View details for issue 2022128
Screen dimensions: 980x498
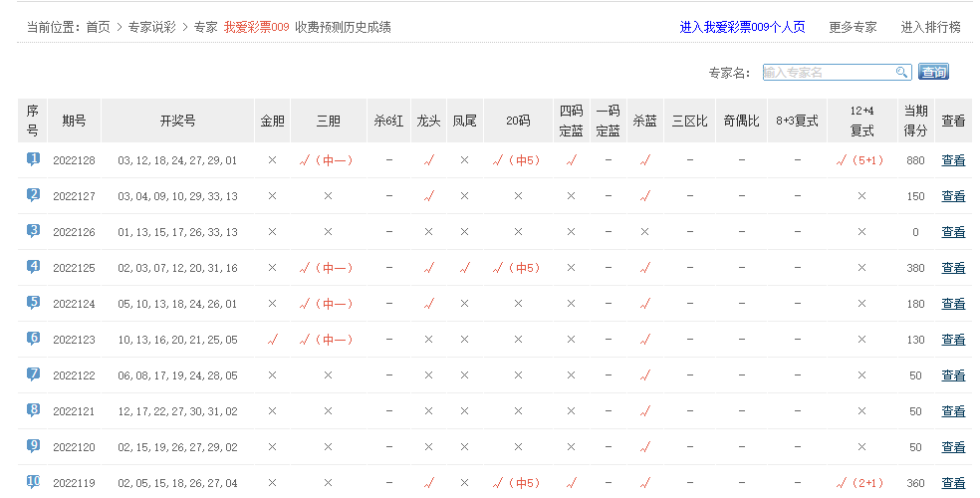pos(953,160)
